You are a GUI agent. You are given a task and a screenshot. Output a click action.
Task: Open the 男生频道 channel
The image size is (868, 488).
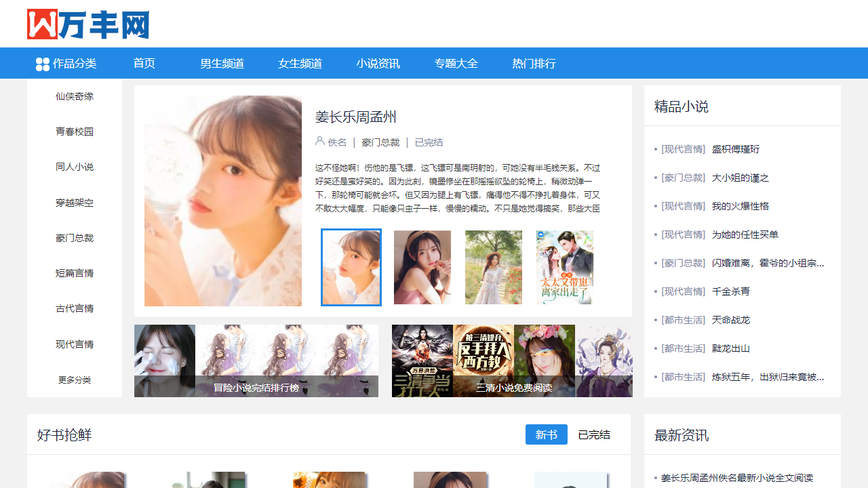[222, 64]
